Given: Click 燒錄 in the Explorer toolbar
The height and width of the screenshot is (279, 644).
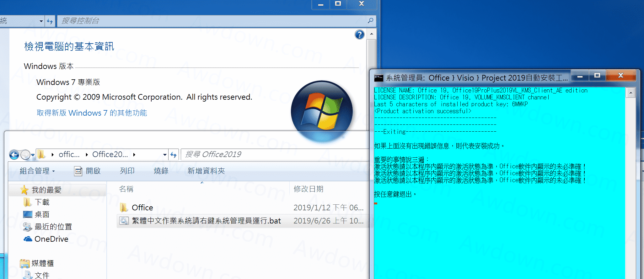Looking at the screenshot, I should click(161, 171).
